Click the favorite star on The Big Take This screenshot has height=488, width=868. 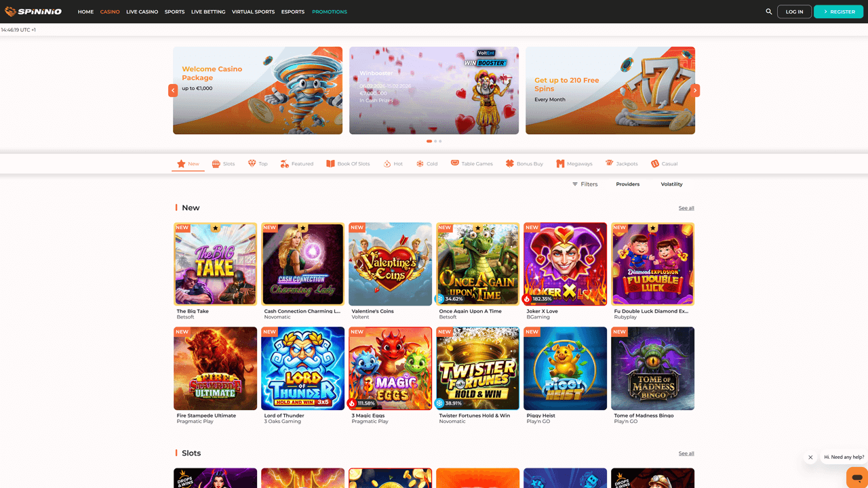[x=216, y=228]
